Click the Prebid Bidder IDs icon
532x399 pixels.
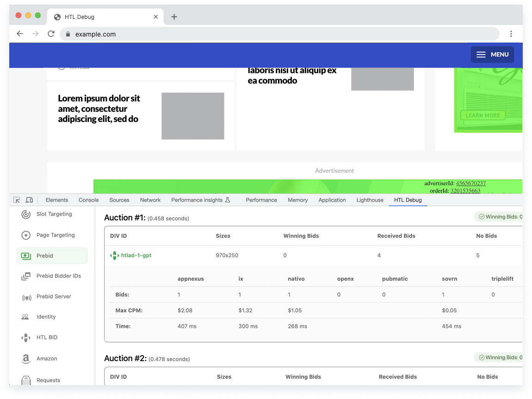point(26,276)
